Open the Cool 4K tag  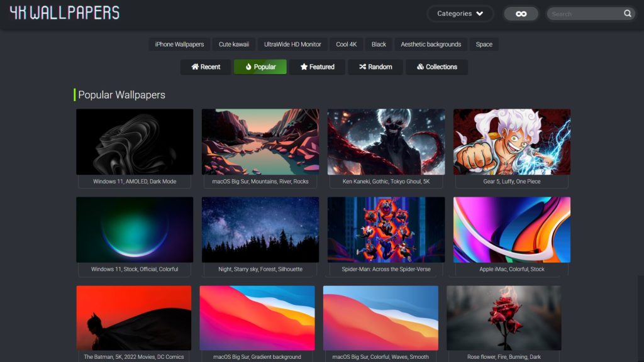coord(347,45)
